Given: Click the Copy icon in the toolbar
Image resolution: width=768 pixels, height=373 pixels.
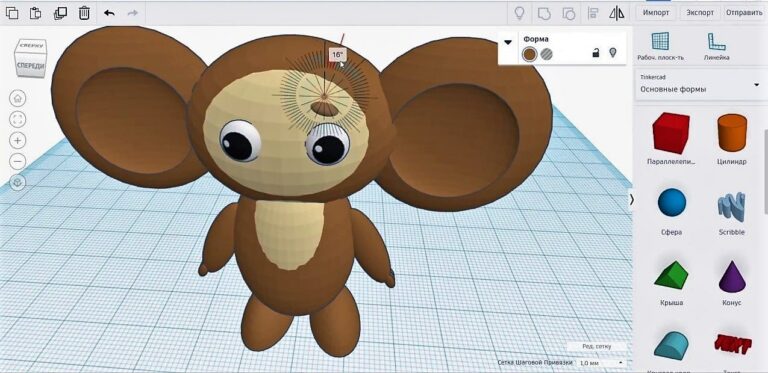Looking at the screenshot, I should coord(12,13).
